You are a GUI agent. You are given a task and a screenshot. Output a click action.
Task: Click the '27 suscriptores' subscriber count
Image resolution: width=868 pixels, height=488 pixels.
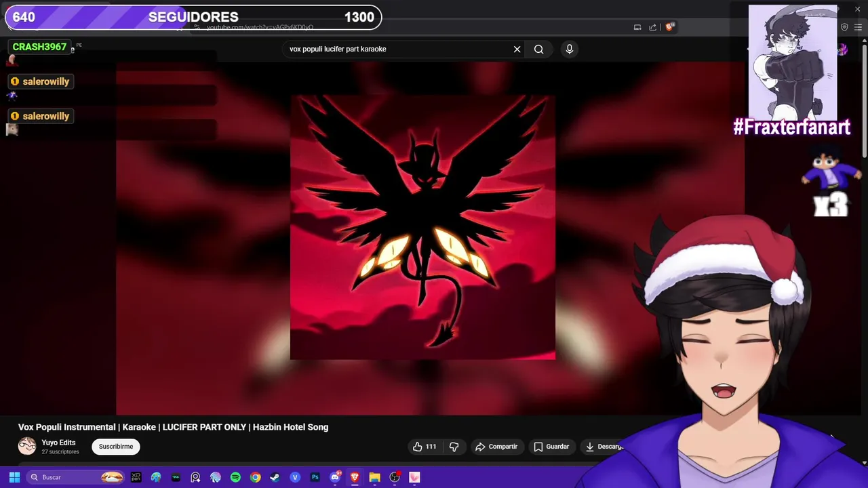tap(60, 452)
